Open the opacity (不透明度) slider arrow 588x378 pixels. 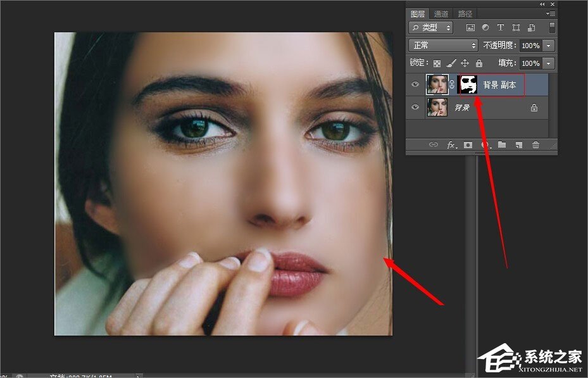(x=548, y=46)
